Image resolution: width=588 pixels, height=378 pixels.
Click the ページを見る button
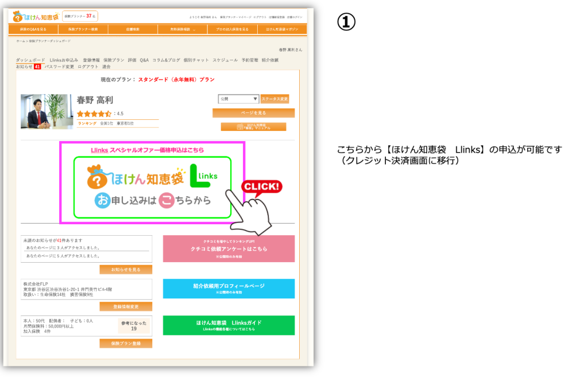(x=253, y=113)
